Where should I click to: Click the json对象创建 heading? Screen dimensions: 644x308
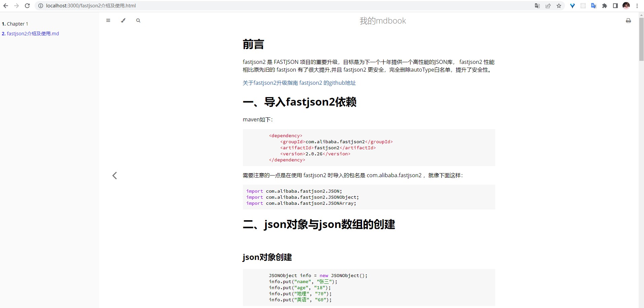click(x=267, y=257)
